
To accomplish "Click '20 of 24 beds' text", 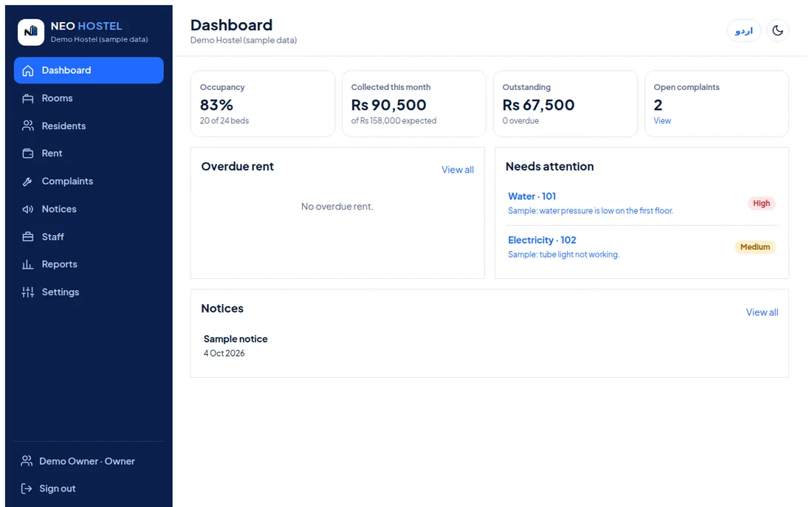I will coord(224,121).
